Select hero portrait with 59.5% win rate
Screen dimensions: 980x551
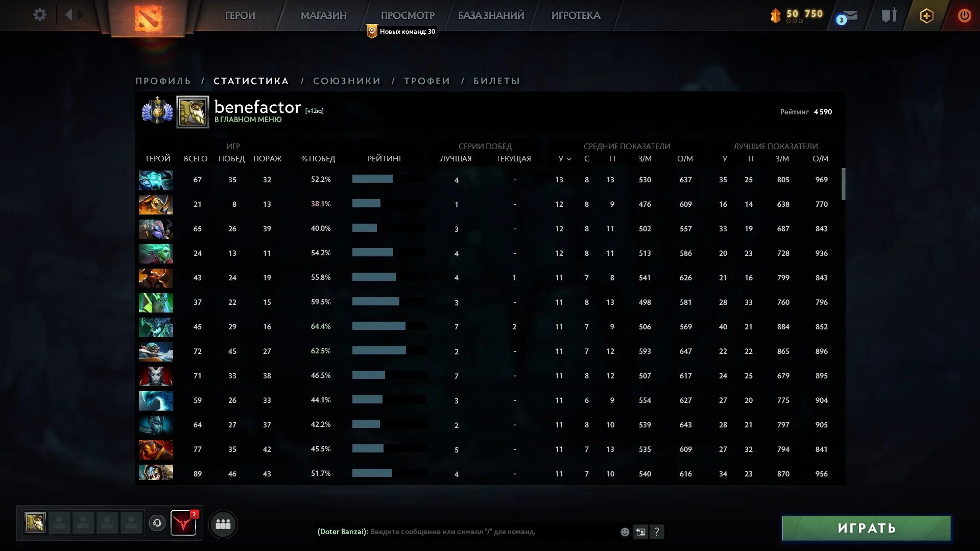pos(156,303)
